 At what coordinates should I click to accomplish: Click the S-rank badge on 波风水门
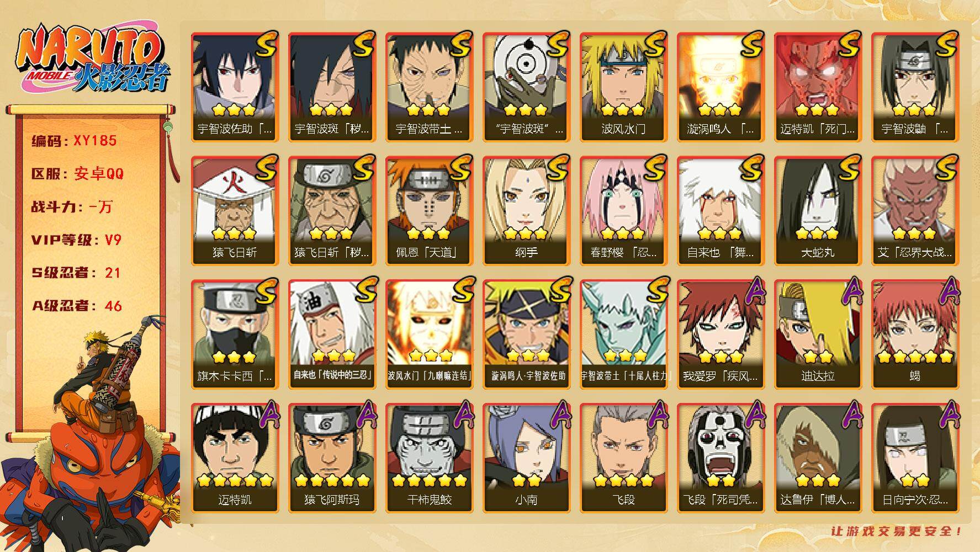[x=654, y=44]
